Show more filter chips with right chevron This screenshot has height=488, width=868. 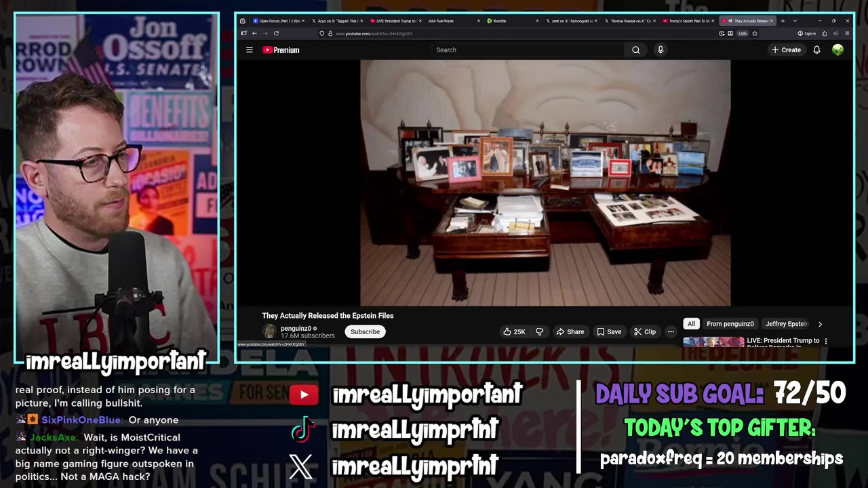pyautogui.click(x=820, y=324)
